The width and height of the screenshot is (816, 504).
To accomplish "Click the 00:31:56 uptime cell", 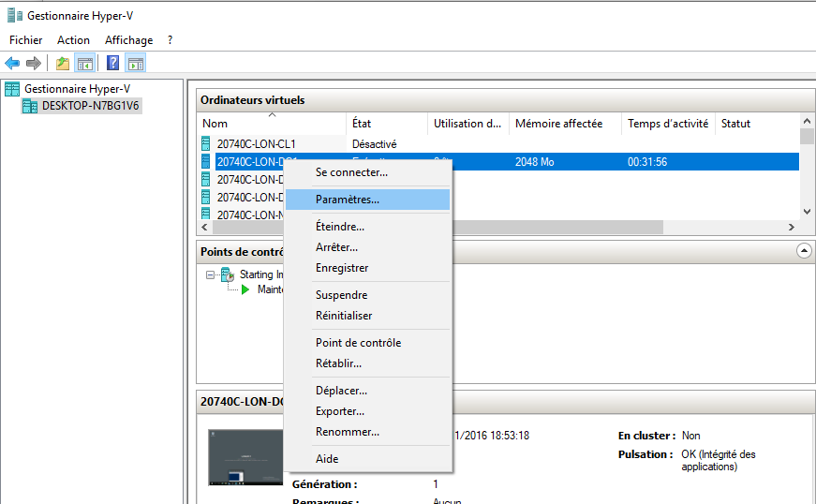I will pyautogui.click(x=647, y=162).
